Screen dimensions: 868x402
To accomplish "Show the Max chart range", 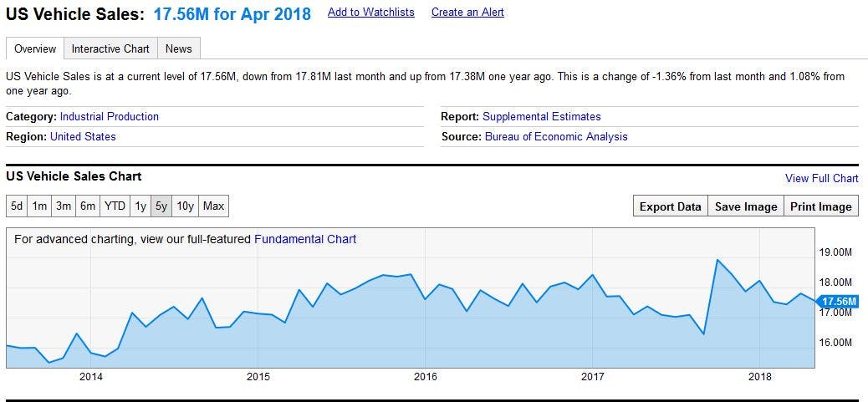I will pos(213,206).
